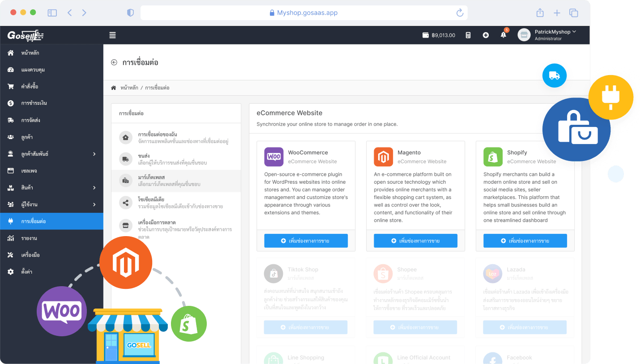Click the Myshop.gosaas.app address bar
This screenshot has width=640, height=364.
click(304, 13)
